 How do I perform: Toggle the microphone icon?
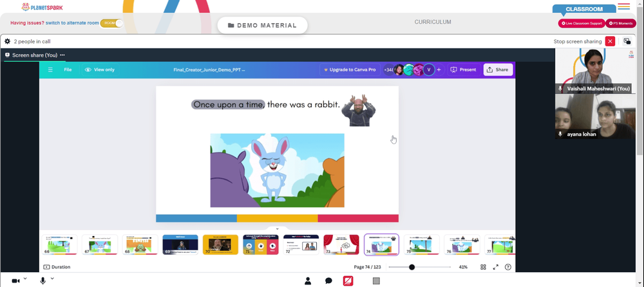click(43, 281)
